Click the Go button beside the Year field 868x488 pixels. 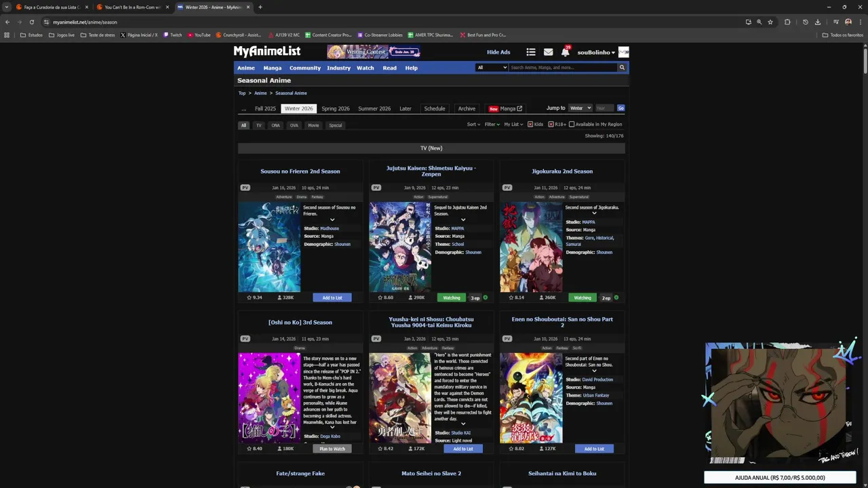click(x=620, y=108)
